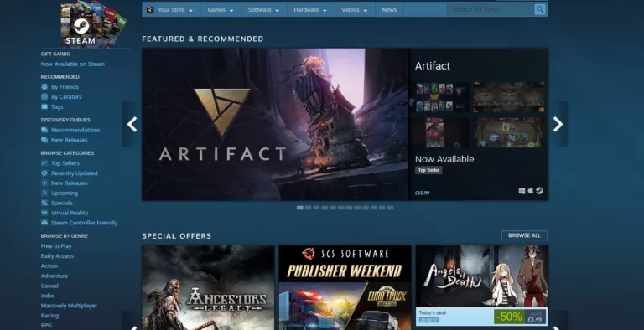Click the SteamOS platform icon on Artifact

[x=539, y=191]
